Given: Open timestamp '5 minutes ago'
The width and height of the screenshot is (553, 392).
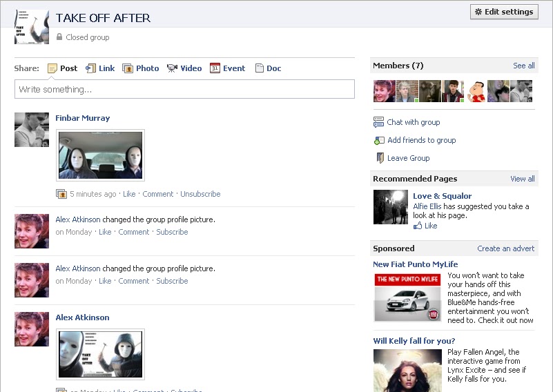Looking at the screenshot, I should tap(93, 194).
